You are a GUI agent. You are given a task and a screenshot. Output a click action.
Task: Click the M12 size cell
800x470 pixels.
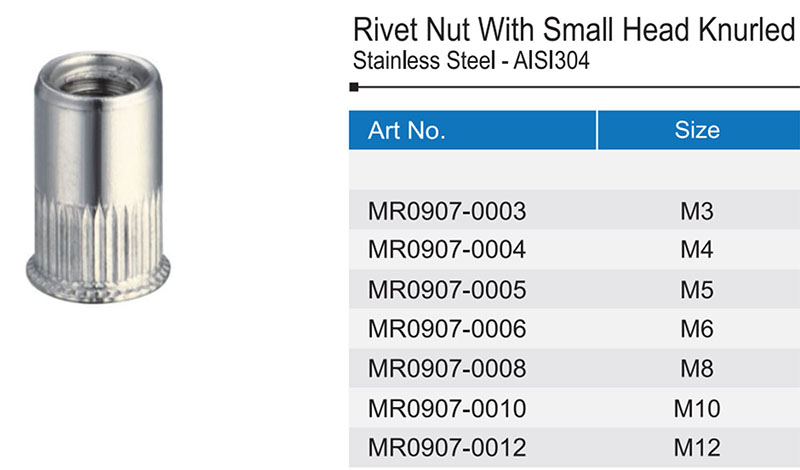pyautogui.click(x=696, y=447)
